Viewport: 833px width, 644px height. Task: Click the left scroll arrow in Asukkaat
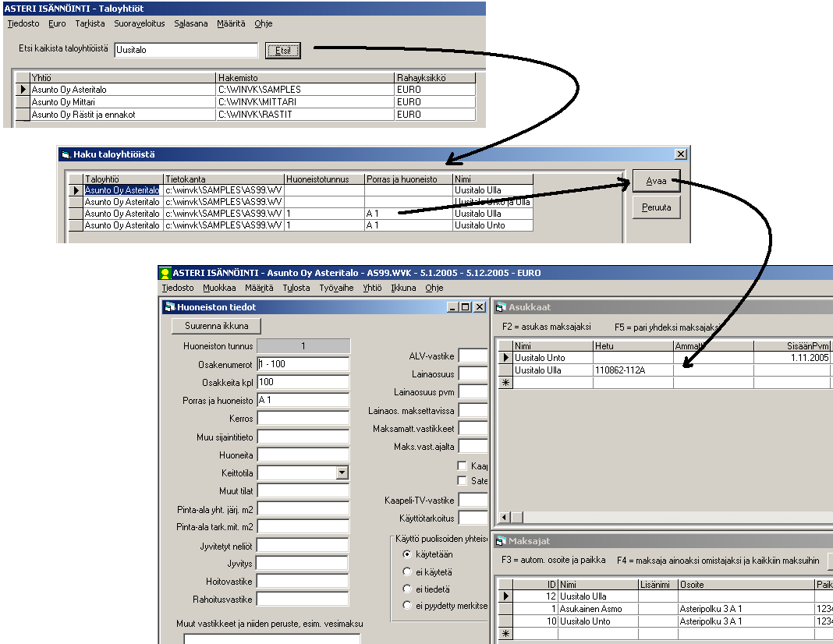click(x=505, y=517)
